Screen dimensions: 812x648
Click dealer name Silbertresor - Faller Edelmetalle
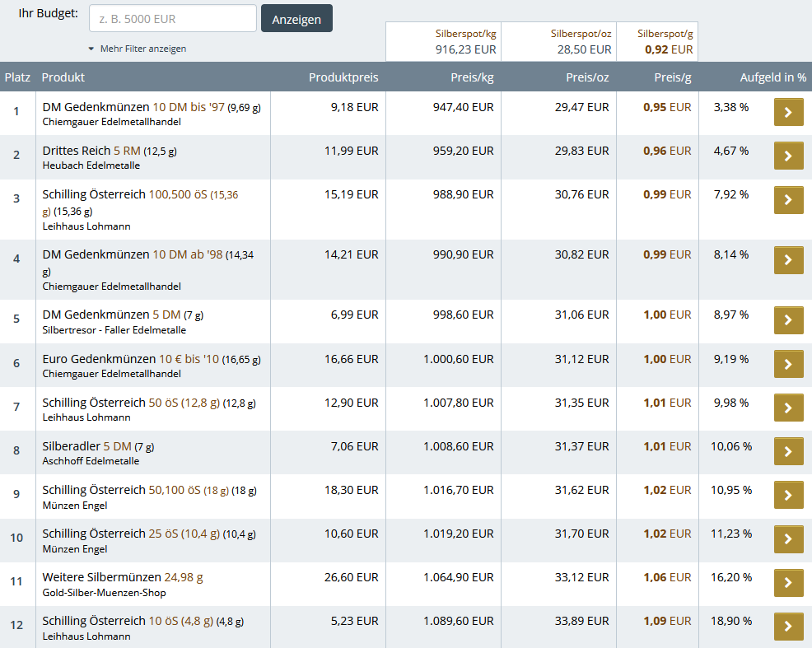coord(114,330)
